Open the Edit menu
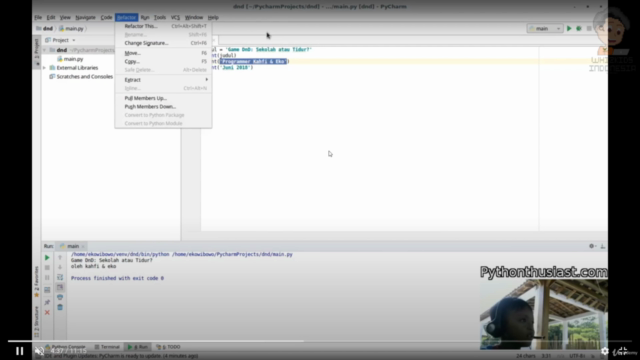The width and height of the screenshot is (640, 360). pos(51,18)
